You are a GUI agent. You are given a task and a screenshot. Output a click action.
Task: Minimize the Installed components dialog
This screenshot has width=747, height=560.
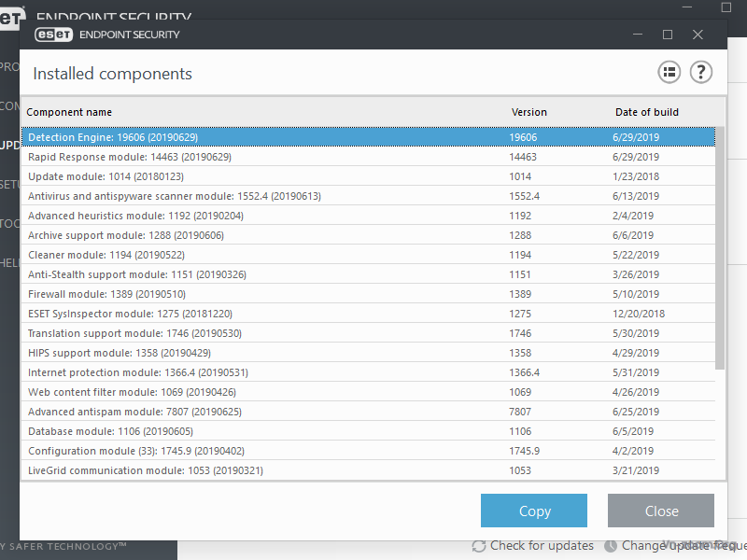pyautogui.click(x=637, y=35)
